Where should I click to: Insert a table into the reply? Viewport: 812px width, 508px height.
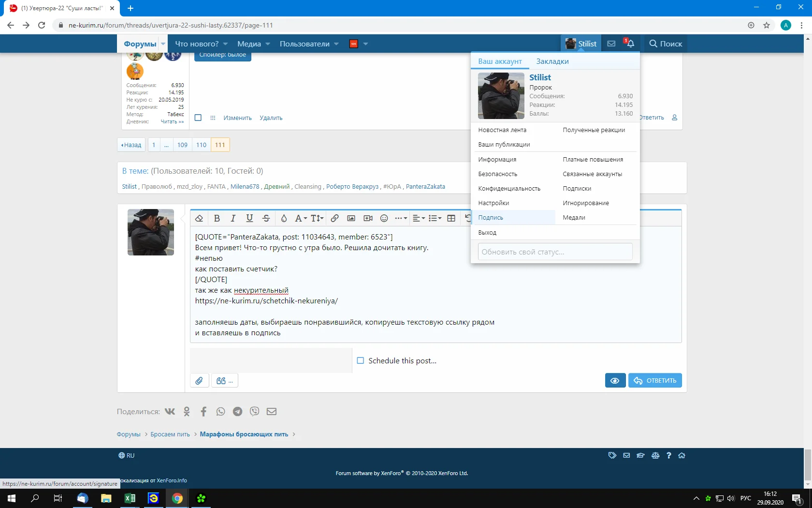click(451, 218)
